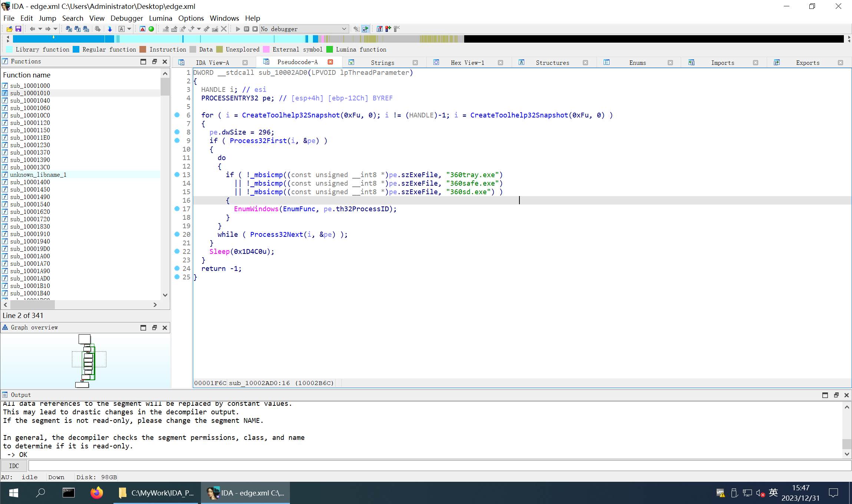Click the Save database icon
This screenshot has width=852, height=504.
18,29
